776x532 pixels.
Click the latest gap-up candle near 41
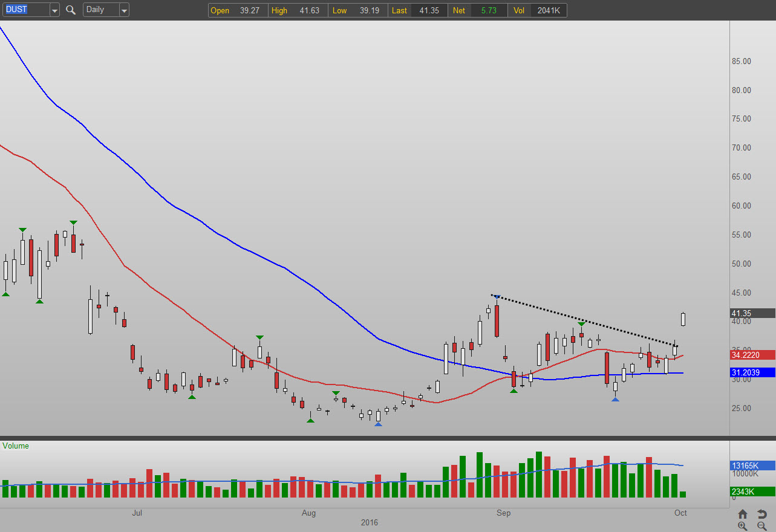683,319
